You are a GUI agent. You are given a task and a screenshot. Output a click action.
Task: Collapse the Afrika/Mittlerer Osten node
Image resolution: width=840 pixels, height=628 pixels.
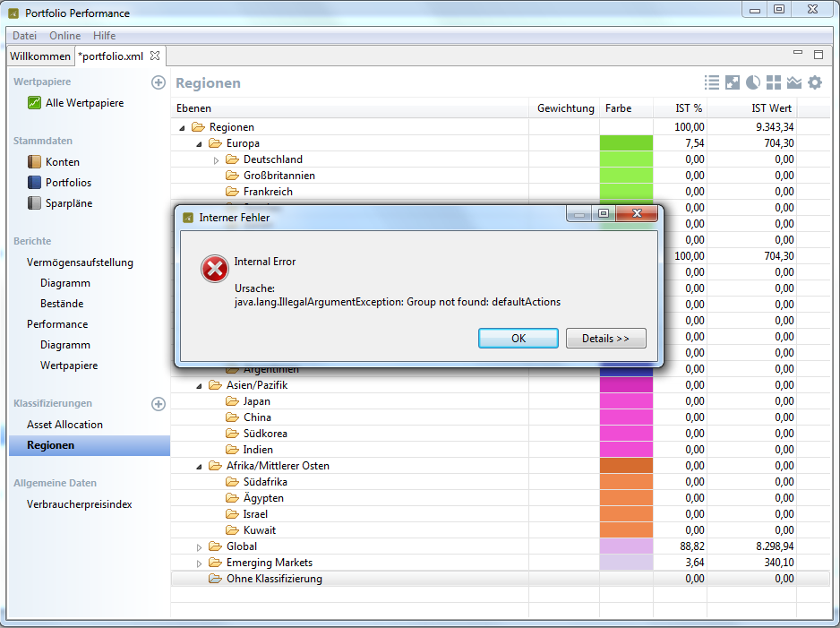(x=200, y=466)
